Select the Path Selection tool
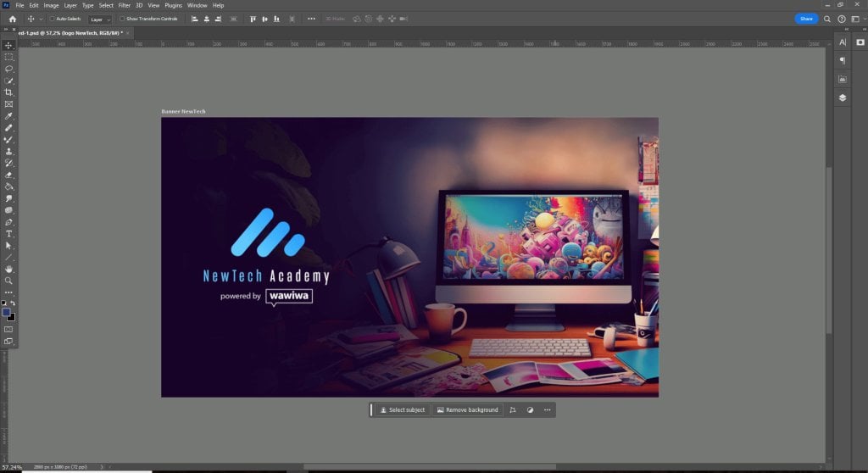The height and width of the screenshot is (473, 868). pos(8,245)
